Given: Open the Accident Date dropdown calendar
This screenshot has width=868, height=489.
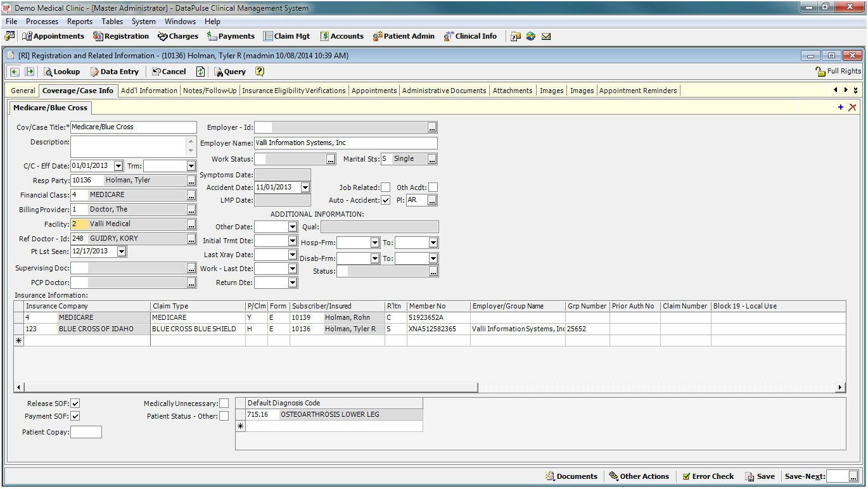Looking at the screenshot, I should click(x=305, y=187).
